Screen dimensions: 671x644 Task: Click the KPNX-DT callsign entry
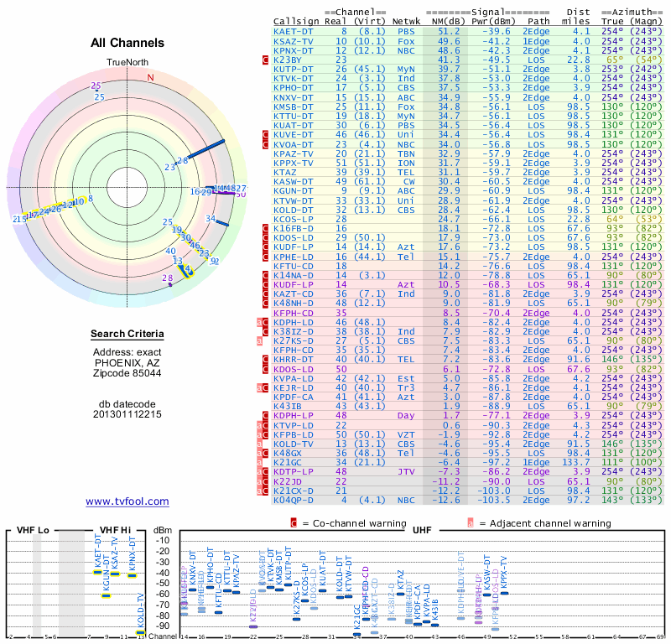point(293,49)
